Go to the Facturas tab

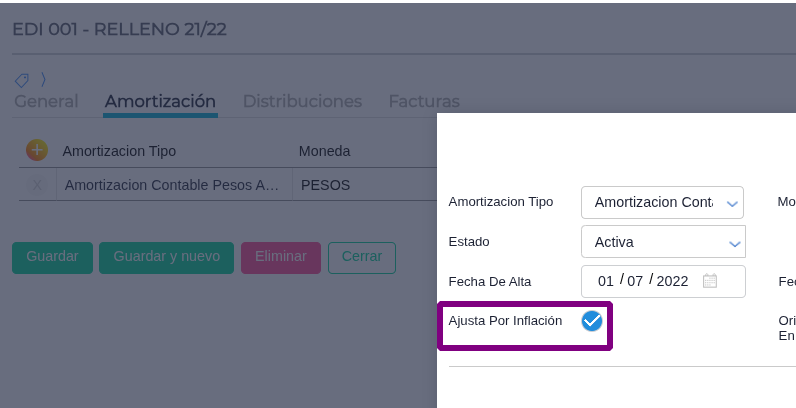424,101
